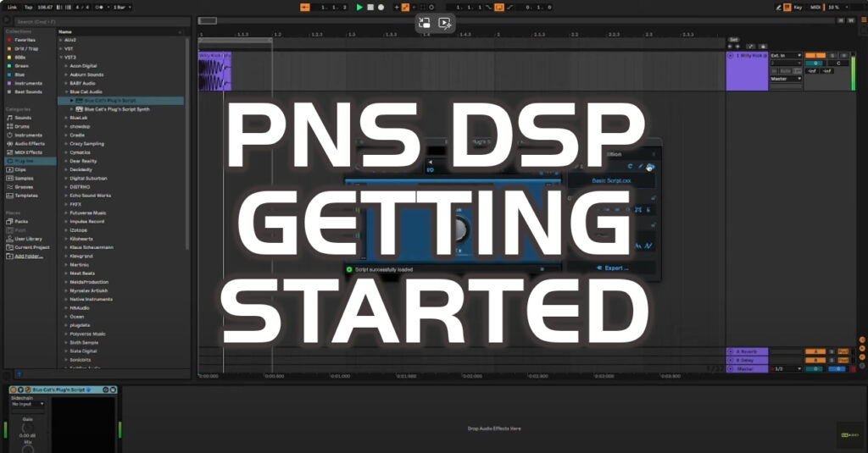Adjust the Mix knob on device
Viewport: 868px width, 453px height.
coord(27,449)
